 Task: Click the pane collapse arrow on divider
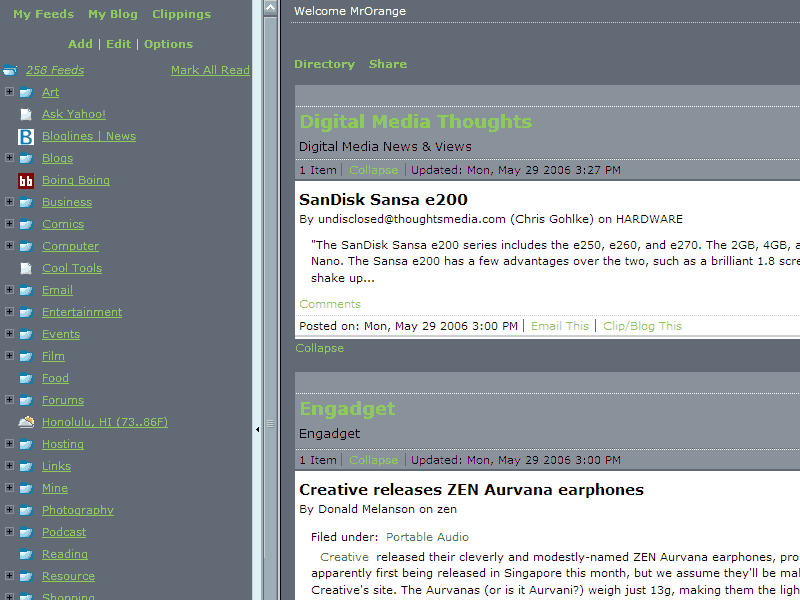(258, 430)
